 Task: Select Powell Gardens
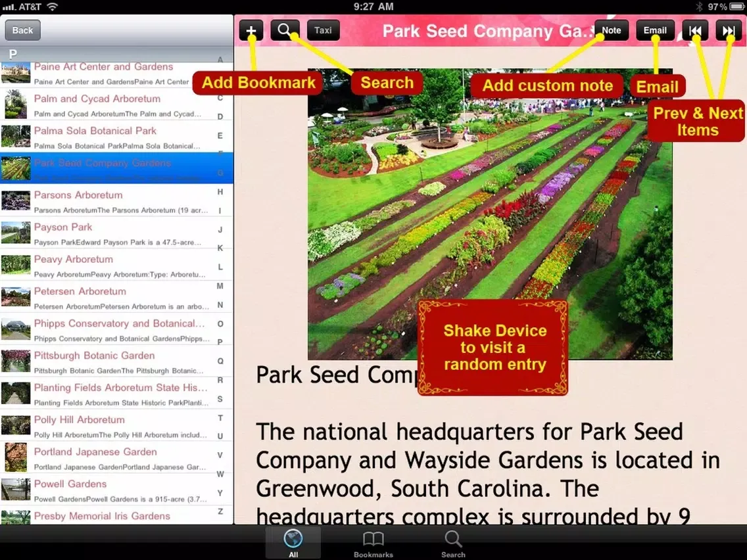click(x=117, y=490)
